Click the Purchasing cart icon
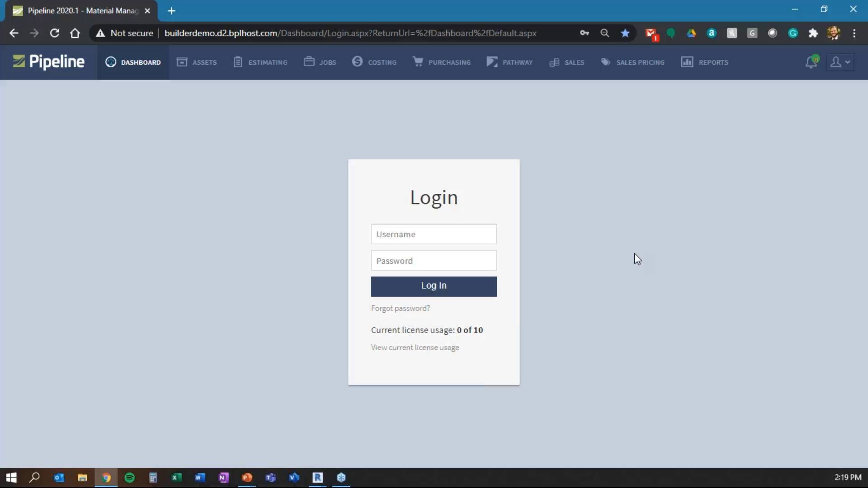Screen dimensions: 868x488 pyautogui.click(x=418, y=62)
